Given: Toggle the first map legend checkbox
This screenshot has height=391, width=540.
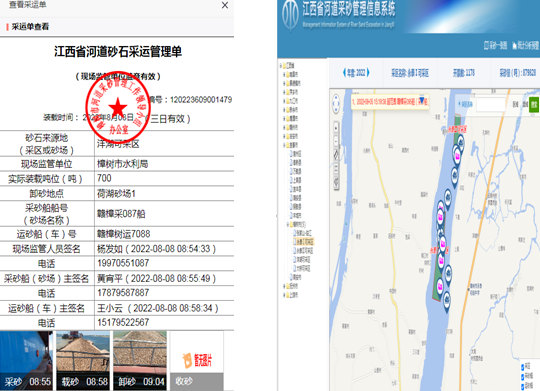Looking at the screenshot, I should tap(523, 367).
